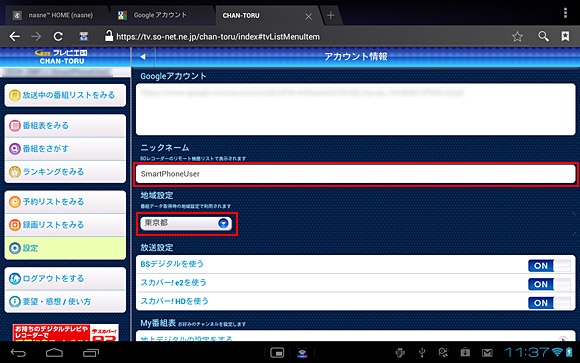
Task: Click back triangle in アカウント情報 header
Action: click(x=143, y=57)
